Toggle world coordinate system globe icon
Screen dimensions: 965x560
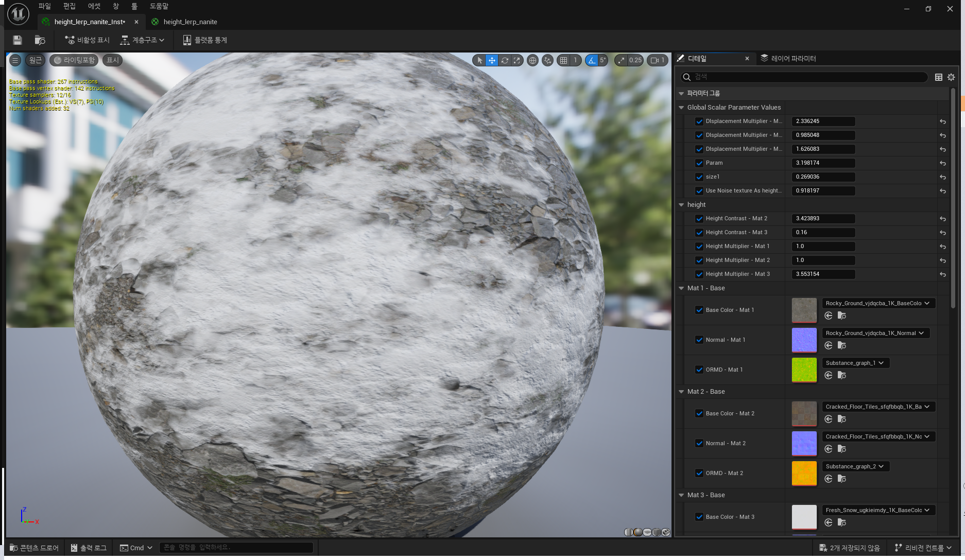click(x=532, y=60)
